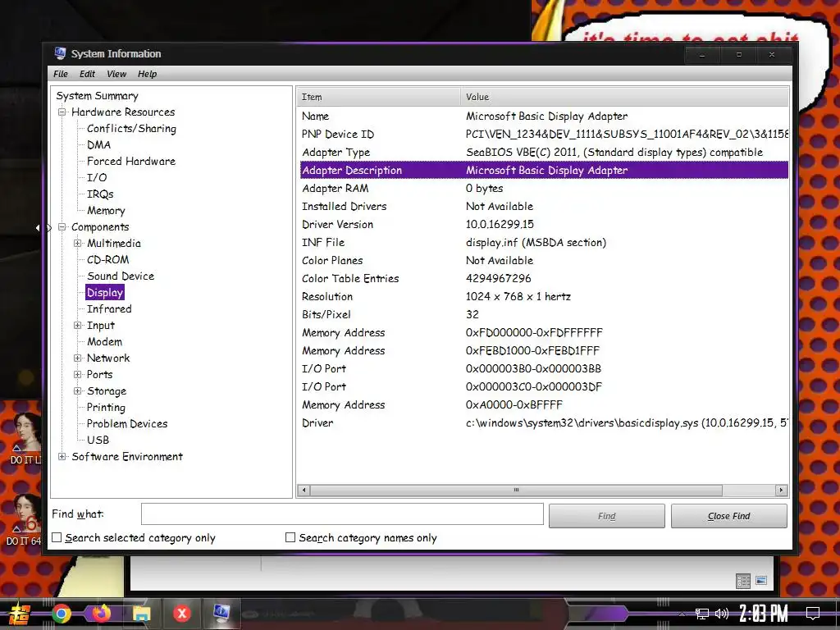840x630 pixels.
Task: Select the System Information taskbar icon
Action: pyautogui.click(x=221, y=613)
